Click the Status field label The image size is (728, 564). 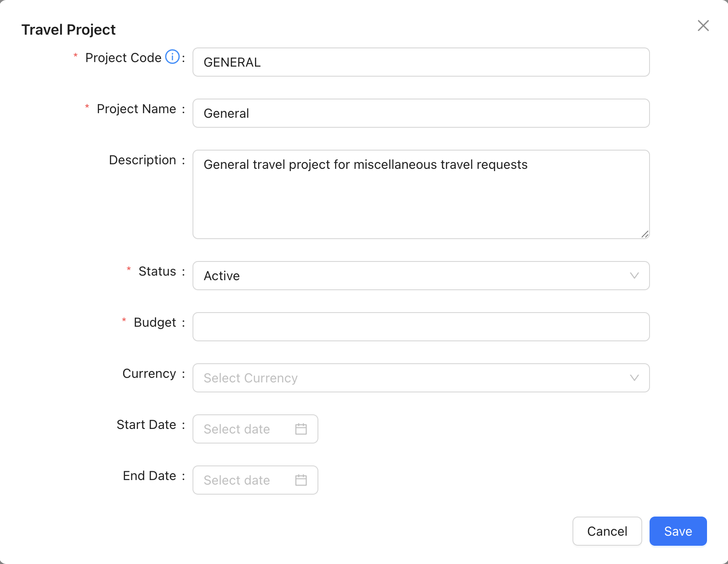pyautogui.click(x=157, y=272)
